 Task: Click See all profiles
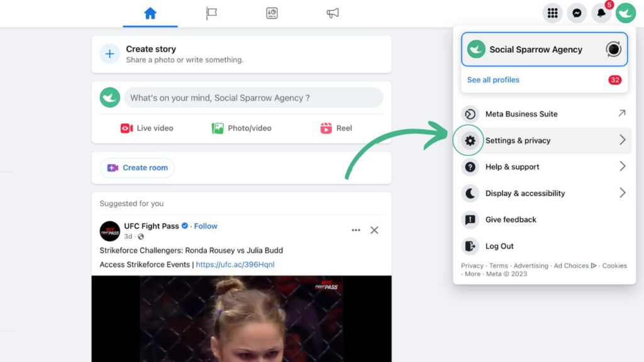tap(493, 80)
